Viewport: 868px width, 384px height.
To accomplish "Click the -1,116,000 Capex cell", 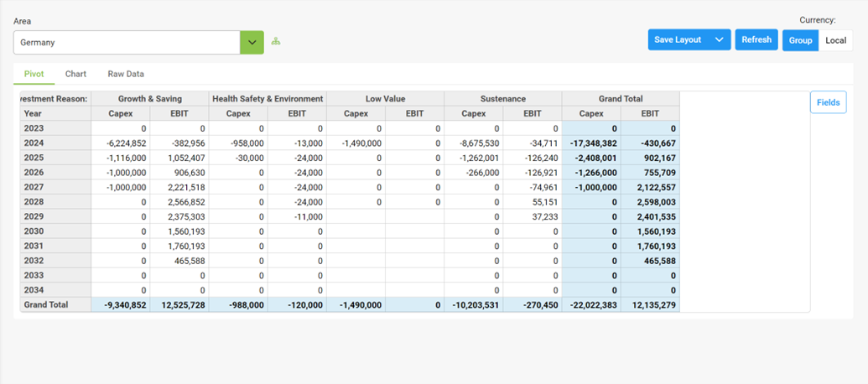I will 121,158.
